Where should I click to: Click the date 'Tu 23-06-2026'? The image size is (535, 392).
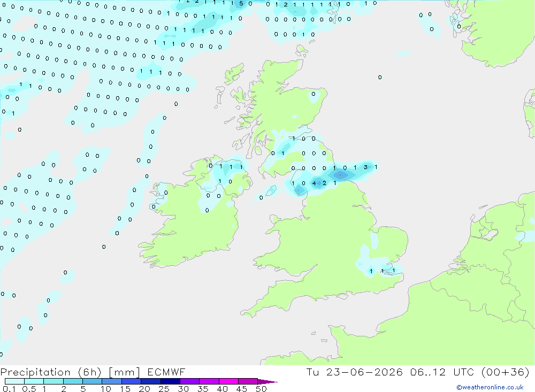[x=354, y=372]
